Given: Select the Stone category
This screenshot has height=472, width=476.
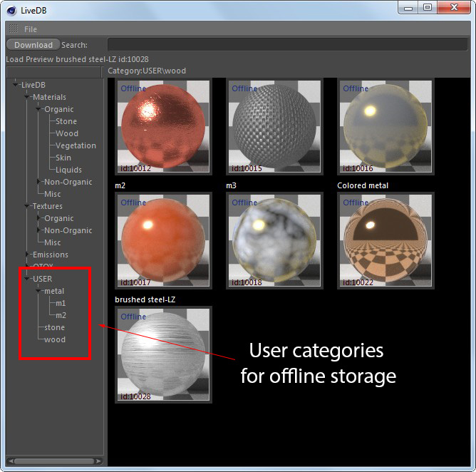Looking at the screenshot, I should 66,121.
